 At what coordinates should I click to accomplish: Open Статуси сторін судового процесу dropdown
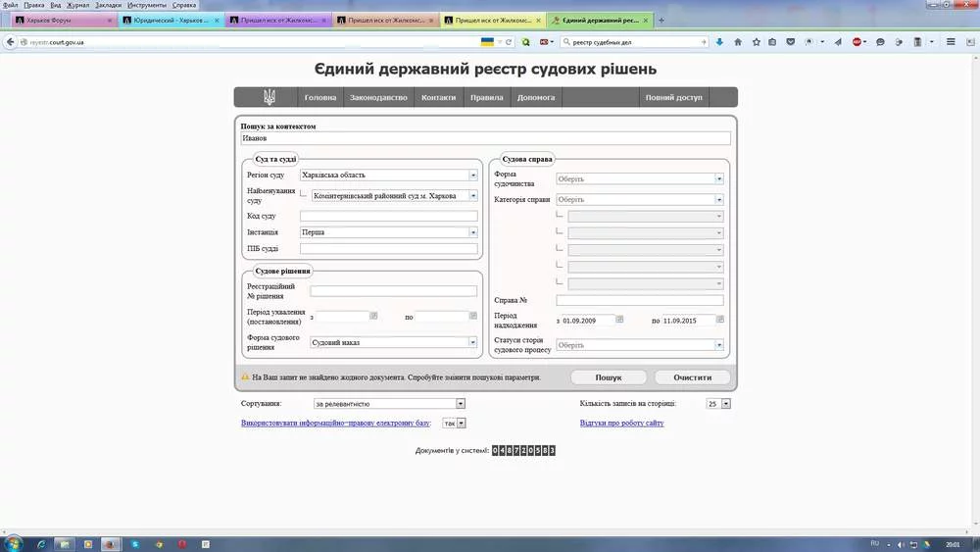click(718, 345)
